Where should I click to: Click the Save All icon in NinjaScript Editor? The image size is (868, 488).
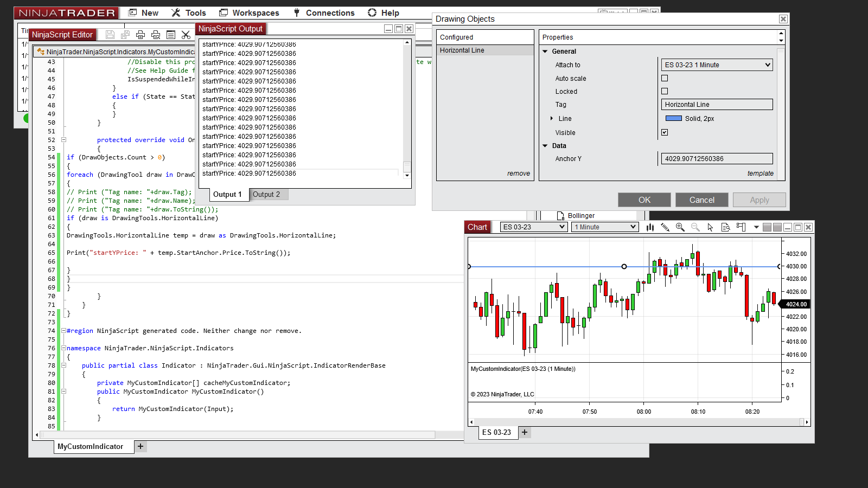point(125,35)
